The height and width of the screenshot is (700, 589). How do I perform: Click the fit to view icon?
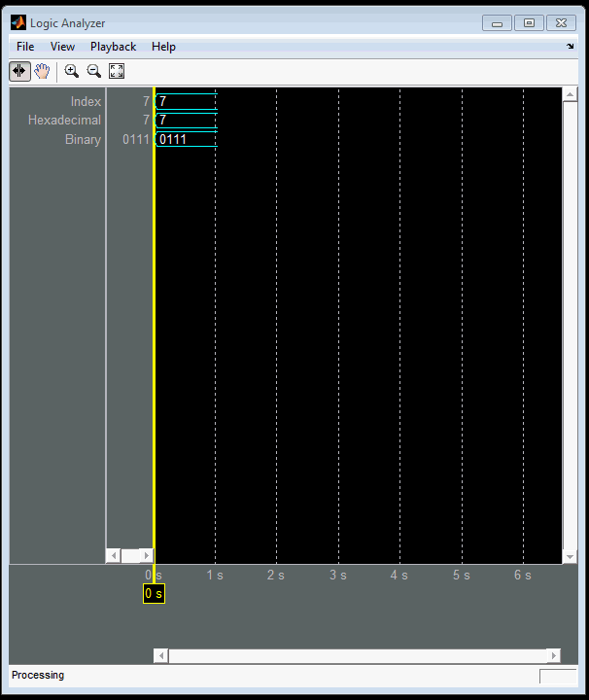coord(117,71)
